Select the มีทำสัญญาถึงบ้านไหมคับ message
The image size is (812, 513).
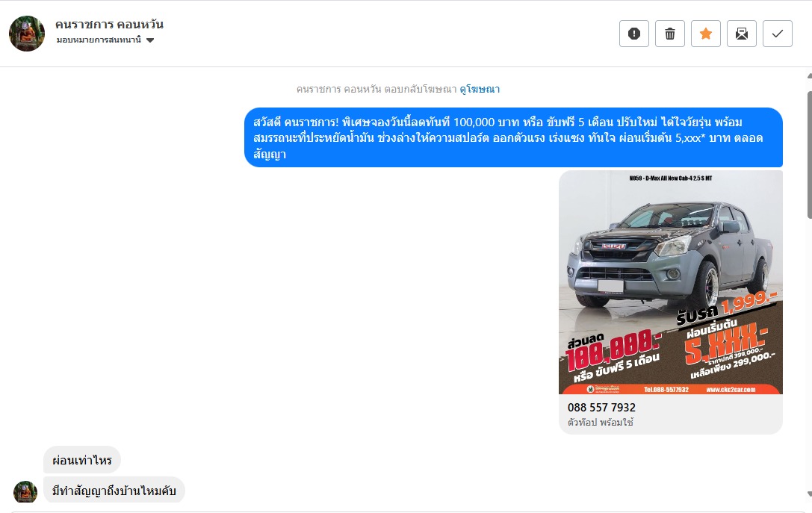point(114,490)
